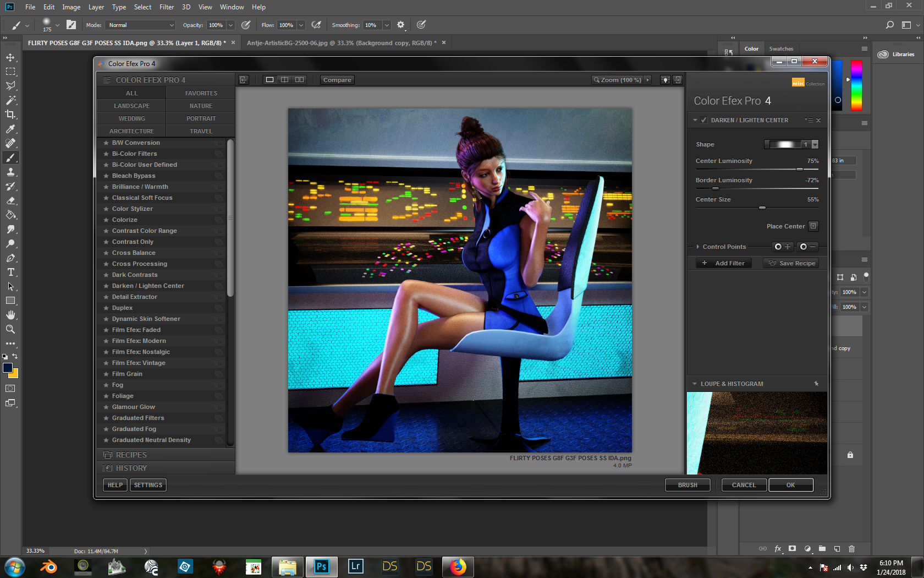The height and width of the screenshot is (578, 924).
Task: Select the PORTRAIT filter category tab
Action: coord(201,118)
